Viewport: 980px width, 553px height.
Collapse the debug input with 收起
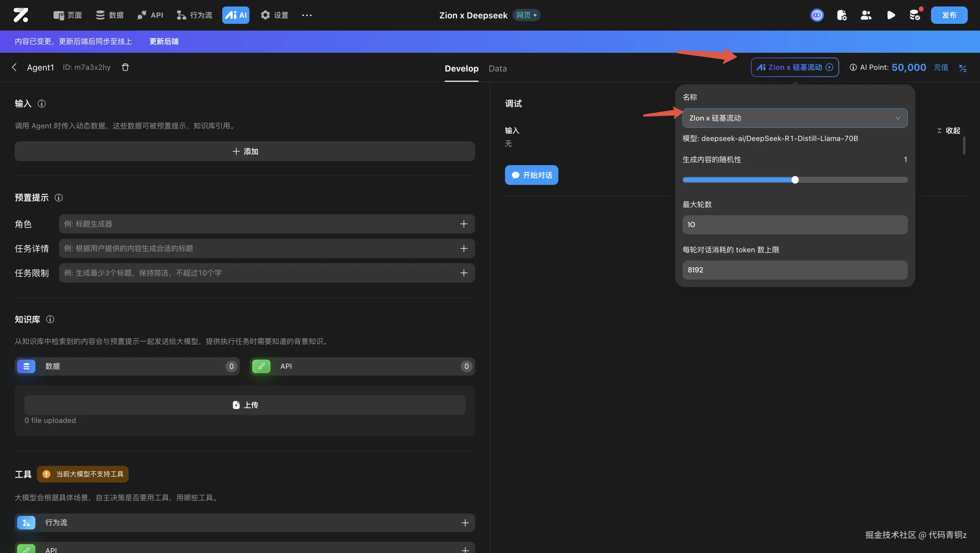[x=949, y=130]
